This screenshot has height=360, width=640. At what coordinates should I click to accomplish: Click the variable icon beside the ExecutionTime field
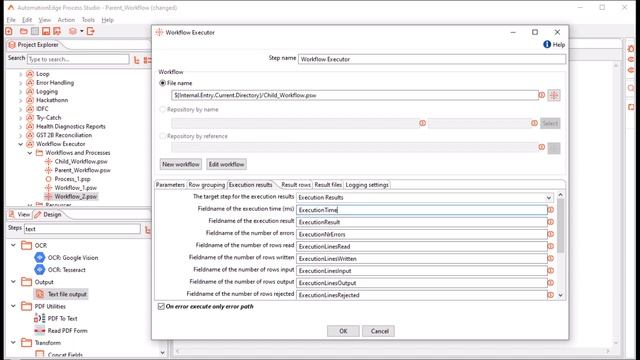click(551, 210)
